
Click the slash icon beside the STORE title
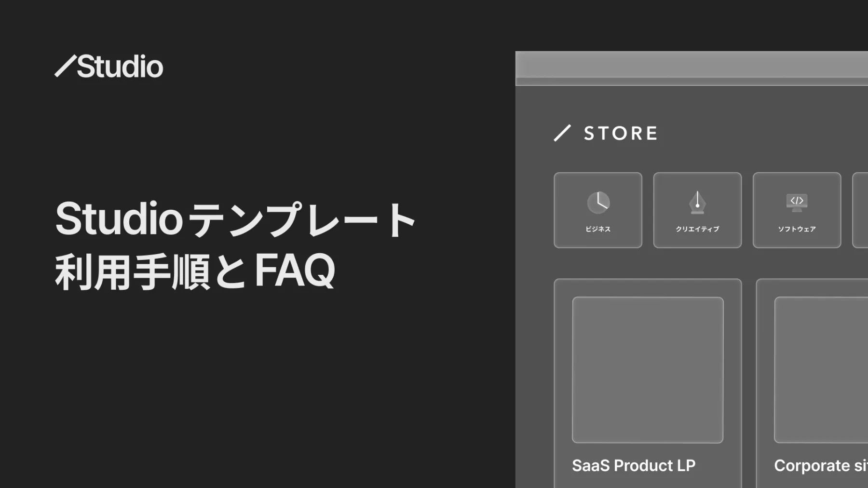[562, 133]
